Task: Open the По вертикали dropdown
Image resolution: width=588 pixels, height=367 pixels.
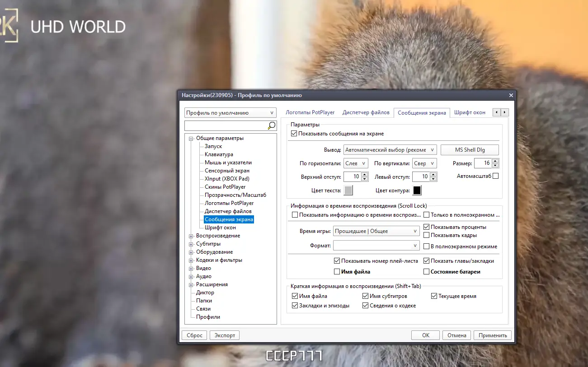Action: [424, 163]
